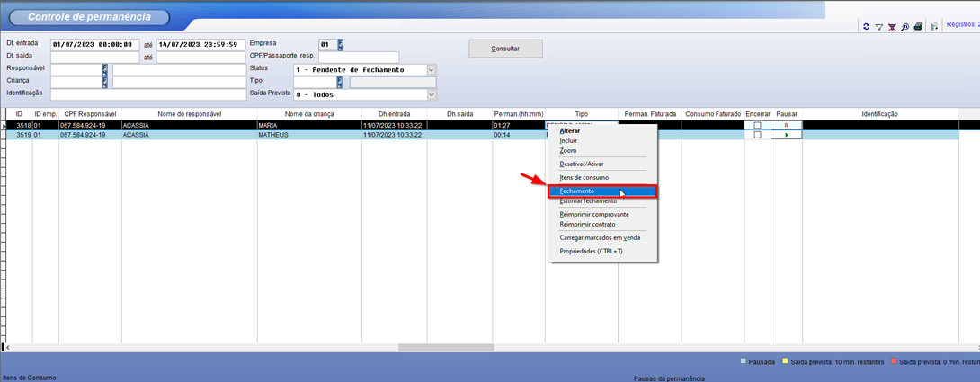Open the Empresa lookup button
Screen dimensions: 980x382
pos(341,44)
